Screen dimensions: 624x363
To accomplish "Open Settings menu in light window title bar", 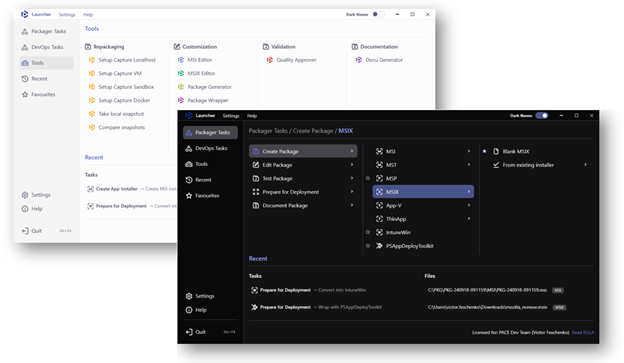I will (x=67, y=15).
